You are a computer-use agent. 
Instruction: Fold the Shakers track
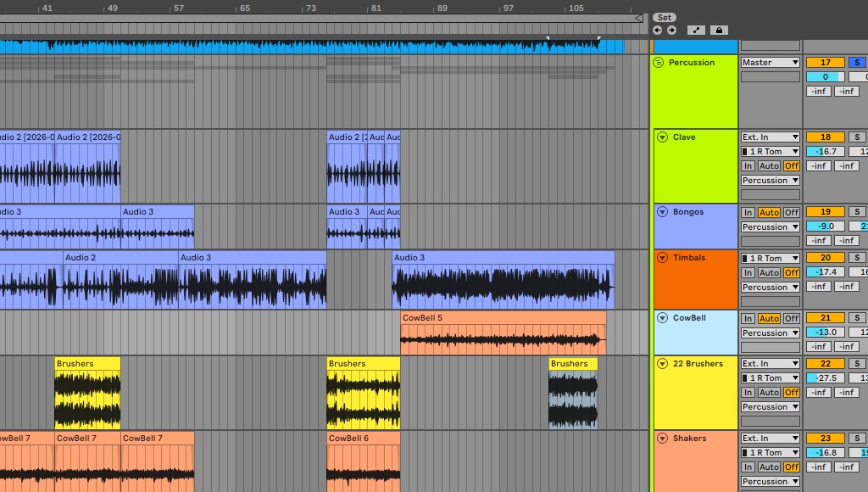(x=662, y=439)
